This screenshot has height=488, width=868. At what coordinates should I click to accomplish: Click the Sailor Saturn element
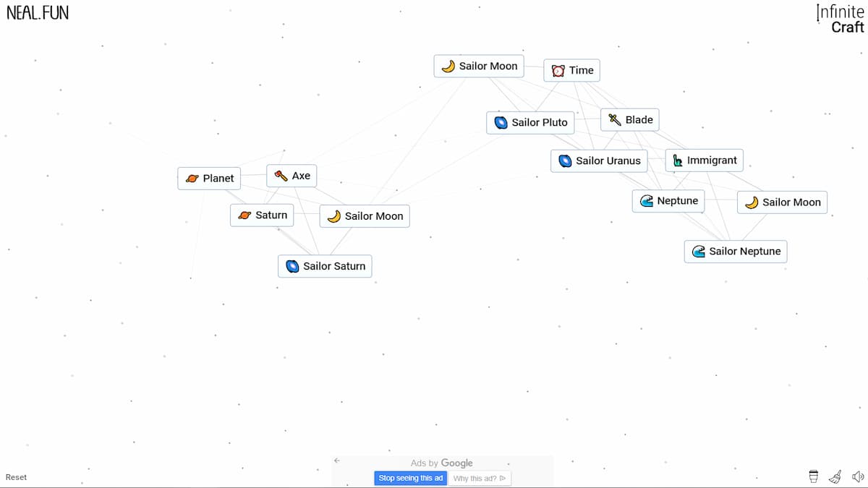(x=325, y=266)
